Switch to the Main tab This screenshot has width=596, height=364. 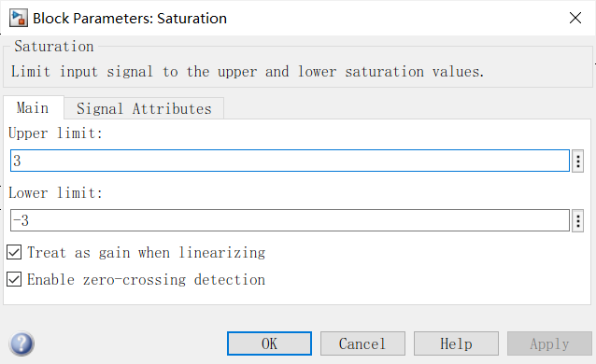(33, 108)
